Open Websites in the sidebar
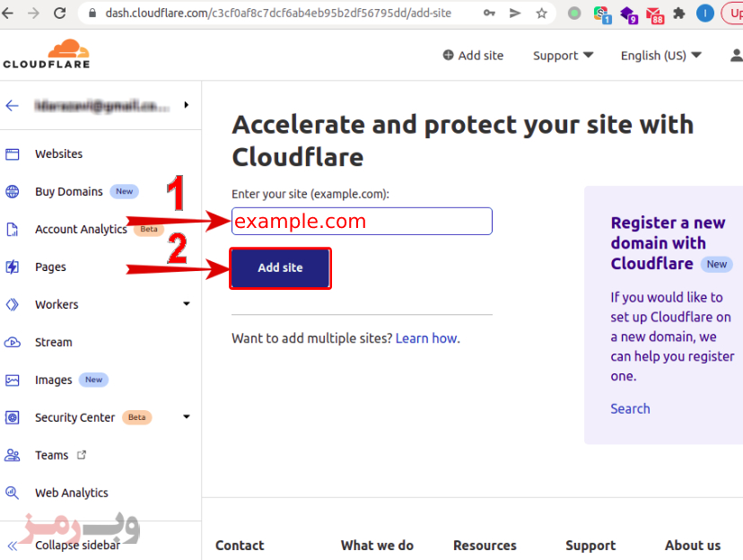The height and width of the screenshot is (560, 743). 58,154
